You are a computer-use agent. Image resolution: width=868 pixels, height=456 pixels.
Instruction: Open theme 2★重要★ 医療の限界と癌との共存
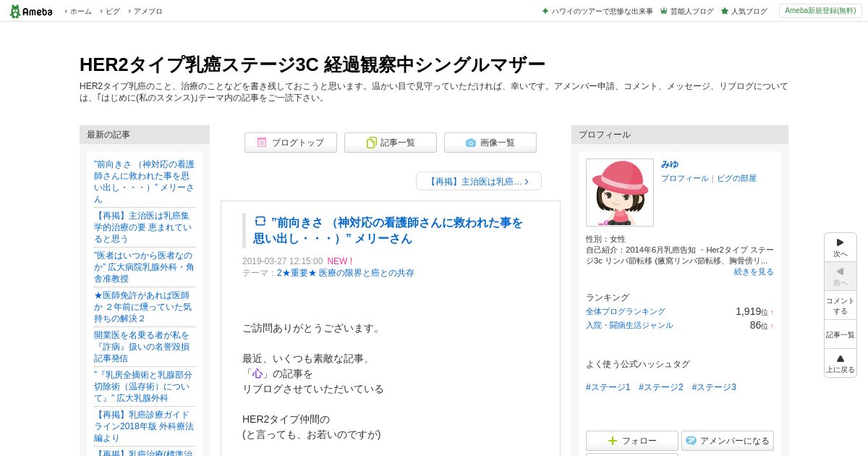[346, 273]
